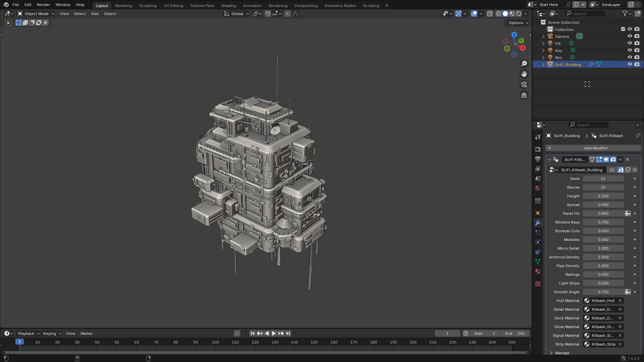Open the viewport Options dropdown
This screenshot has width=644, height=362.
click(518, 23)
